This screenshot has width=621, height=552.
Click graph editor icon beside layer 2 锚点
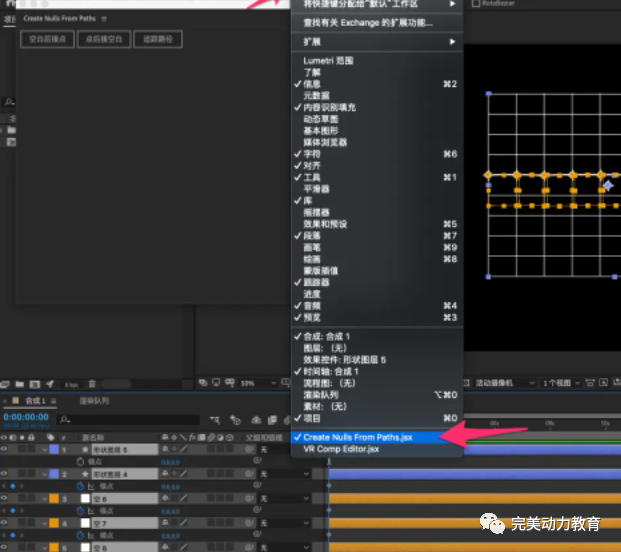pyautogui.click(x=91, y=486)
